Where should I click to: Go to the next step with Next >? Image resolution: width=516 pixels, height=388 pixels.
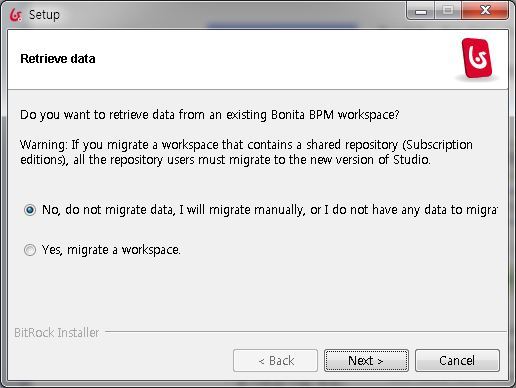click(x=366, y=361)
